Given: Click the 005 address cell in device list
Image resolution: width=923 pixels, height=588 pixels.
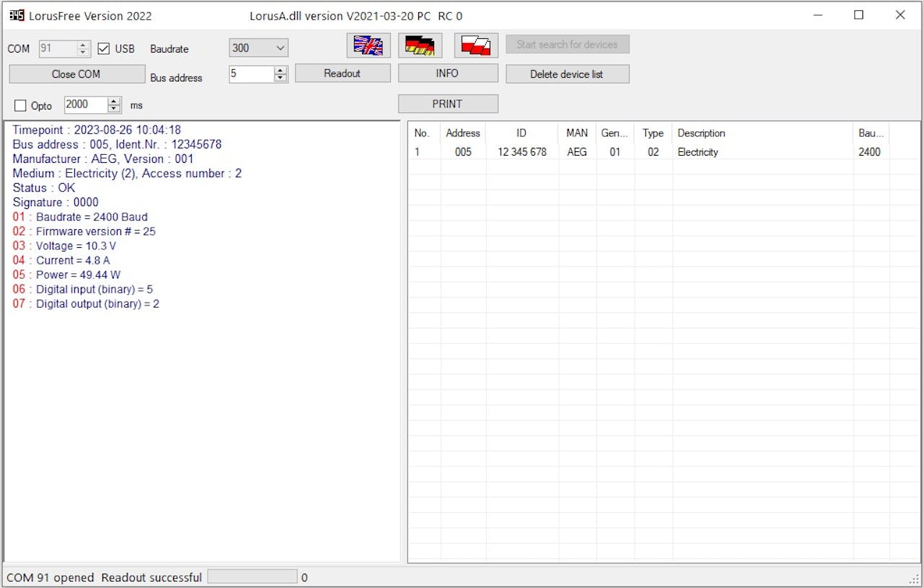Looking at the screenshot, I should click(x=463, y=152).
